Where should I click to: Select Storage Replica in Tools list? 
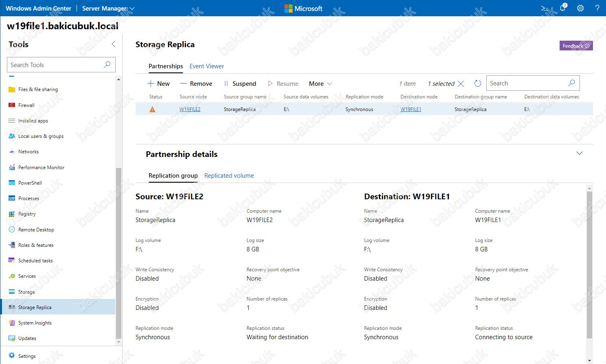pyautogui.click(x=58, y=307)
